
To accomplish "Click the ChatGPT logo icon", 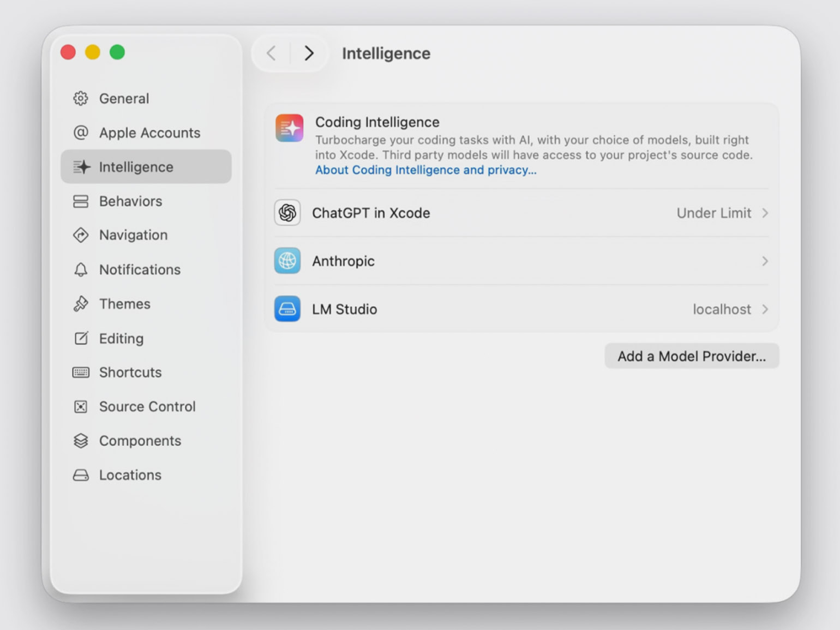I will (x=287, y=213).
